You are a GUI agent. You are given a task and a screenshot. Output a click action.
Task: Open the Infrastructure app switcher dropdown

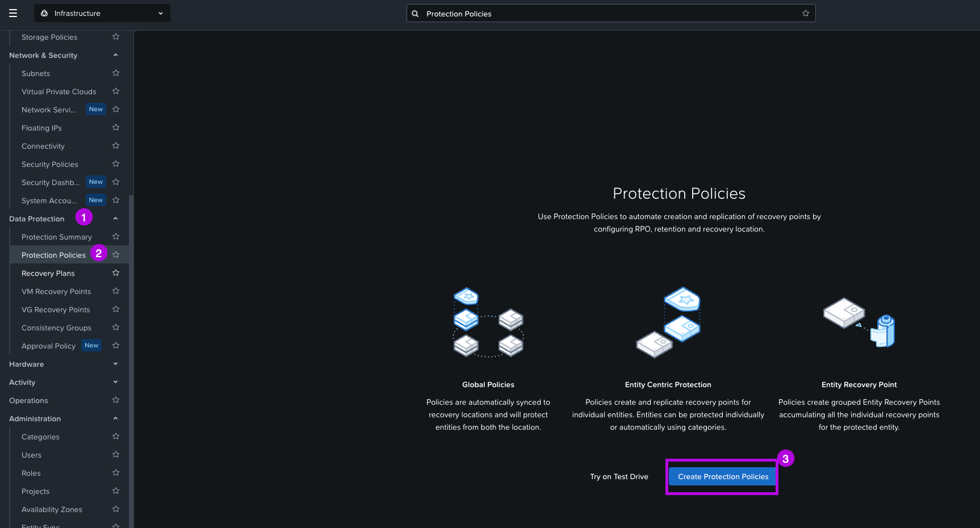(102, 13)
